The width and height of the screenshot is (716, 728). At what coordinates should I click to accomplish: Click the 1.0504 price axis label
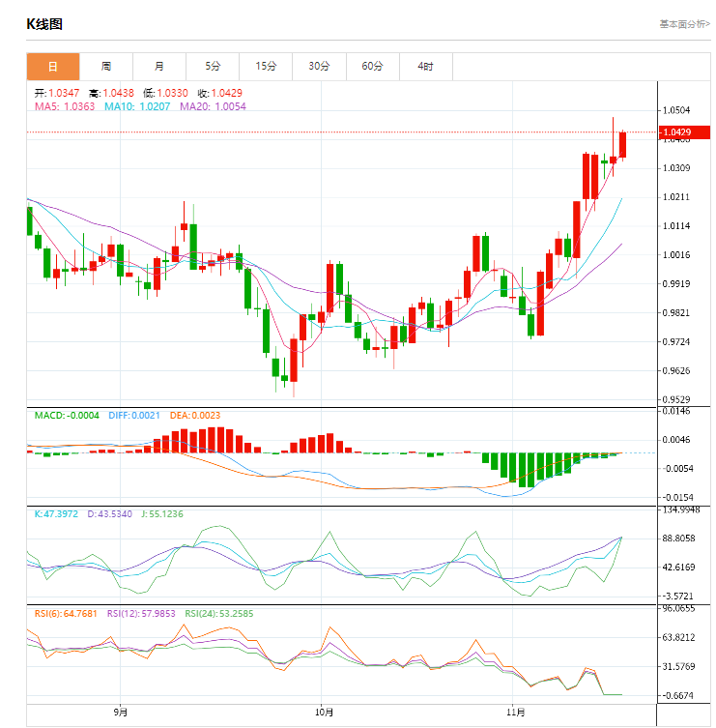pyautogui.click(x=676, y=110)
